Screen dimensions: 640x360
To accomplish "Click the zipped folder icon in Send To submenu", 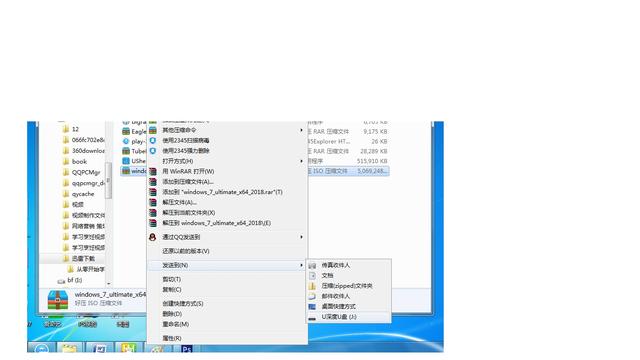I will (x=312, y=286).
